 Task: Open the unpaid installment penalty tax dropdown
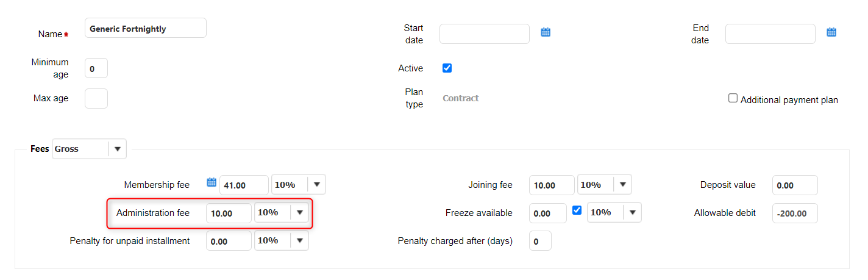tap(299, 241)
